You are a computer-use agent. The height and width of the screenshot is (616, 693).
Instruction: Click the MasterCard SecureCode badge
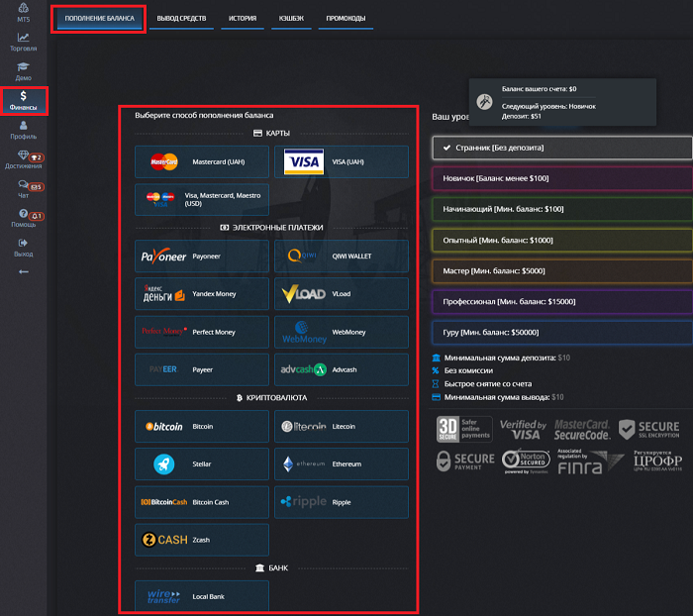582,430
